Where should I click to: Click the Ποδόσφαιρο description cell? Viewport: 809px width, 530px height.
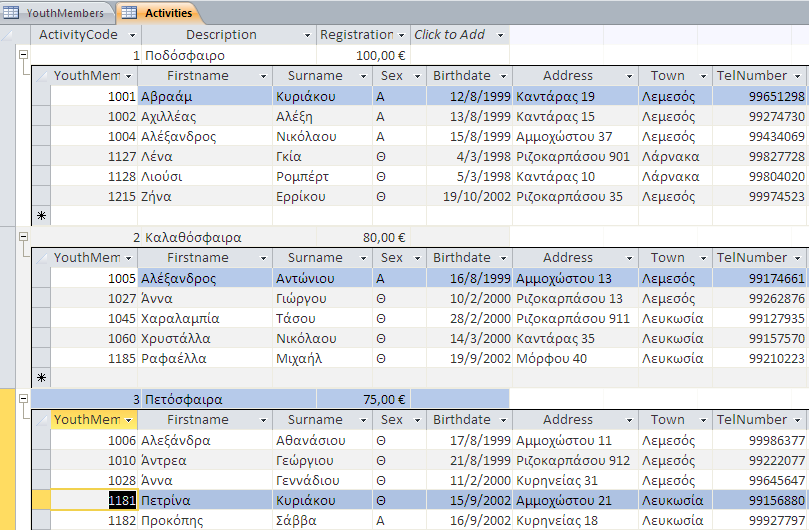(x=229, y=55)
